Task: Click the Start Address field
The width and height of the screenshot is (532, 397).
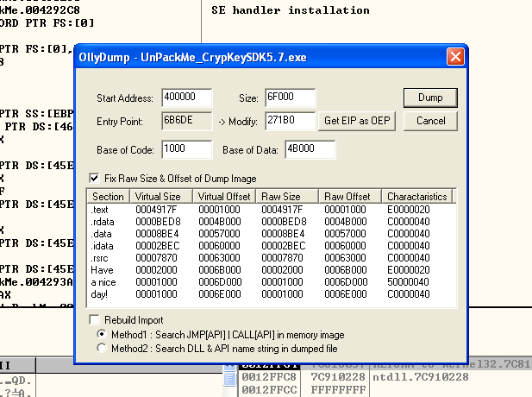Action: point(187,98)
